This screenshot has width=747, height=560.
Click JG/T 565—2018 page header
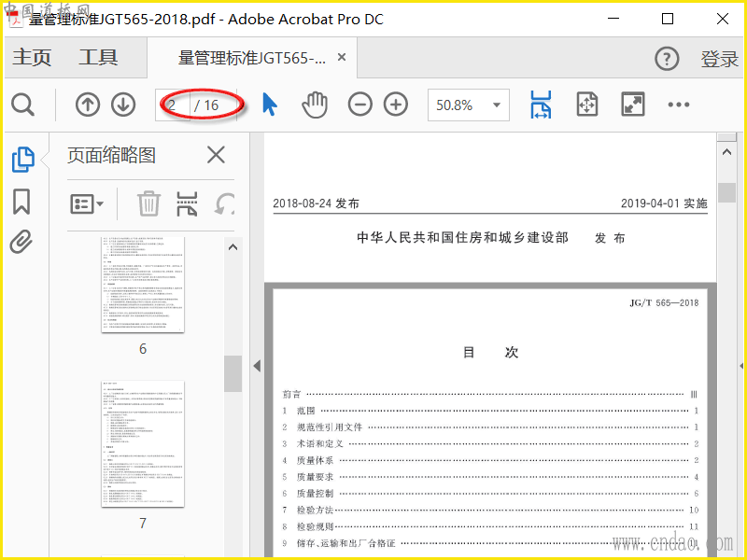pyautogui.click(x=664, y=302)
